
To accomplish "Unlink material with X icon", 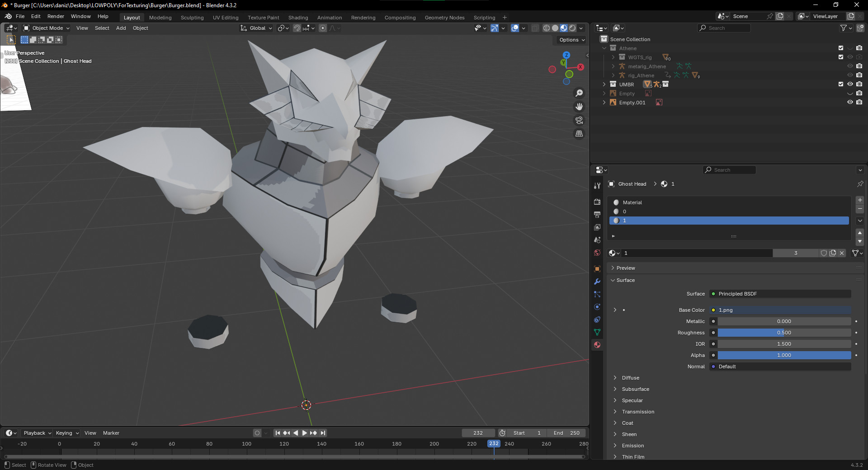I will (x=842, y=253).
